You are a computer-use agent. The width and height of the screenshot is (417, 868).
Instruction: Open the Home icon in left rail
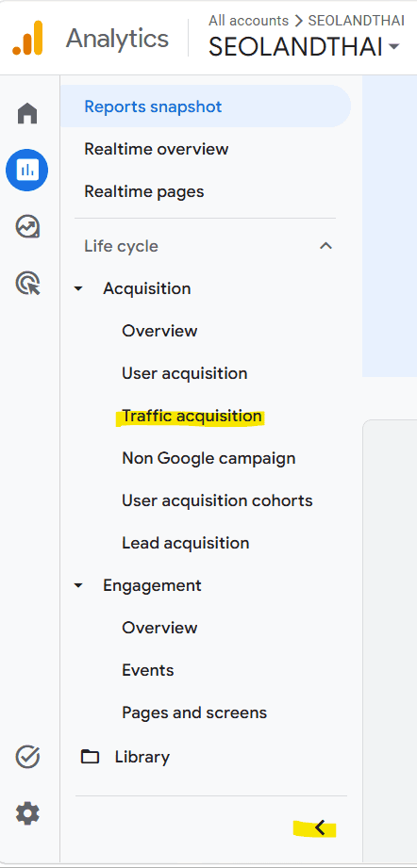pyautogui.click(x=27, y=113)
